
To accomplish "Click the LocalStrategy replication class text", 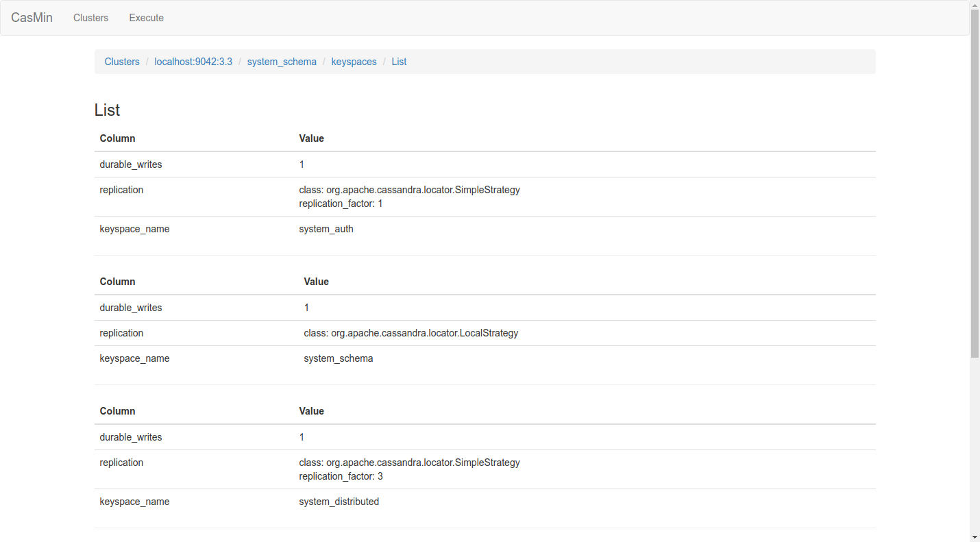I will (x=411, y=333).
